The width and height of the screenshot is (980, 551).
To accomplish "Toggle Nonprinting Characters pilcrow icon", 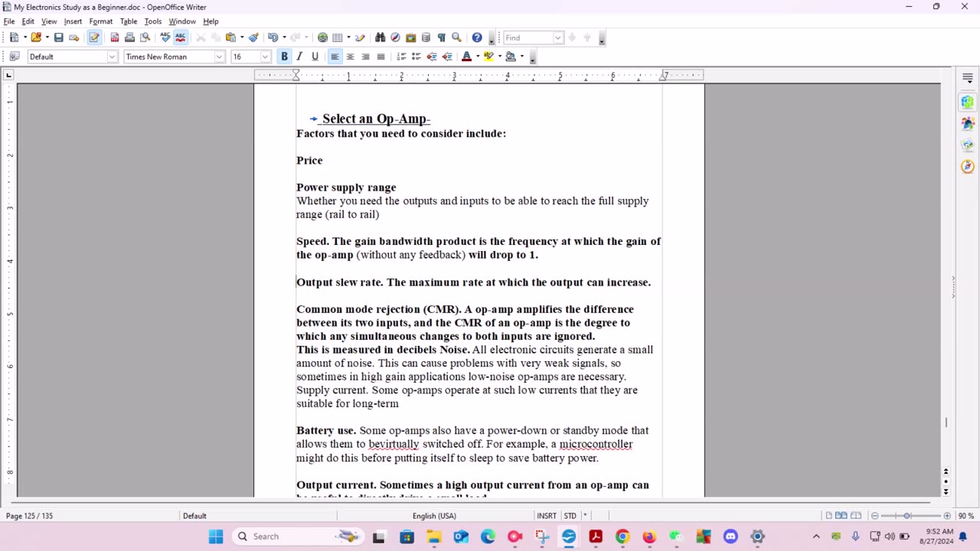I will (x=441, y=37).
